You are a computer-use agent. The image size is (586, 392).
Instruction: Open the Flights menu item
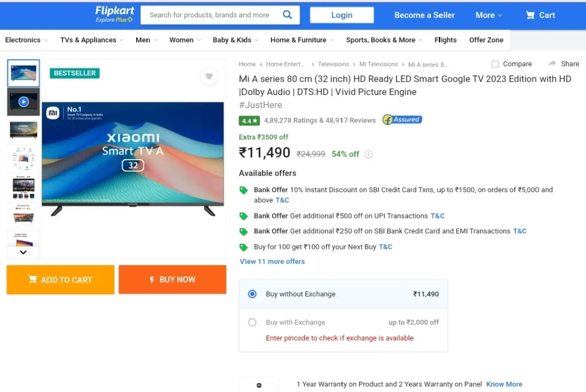click(445, 40)
